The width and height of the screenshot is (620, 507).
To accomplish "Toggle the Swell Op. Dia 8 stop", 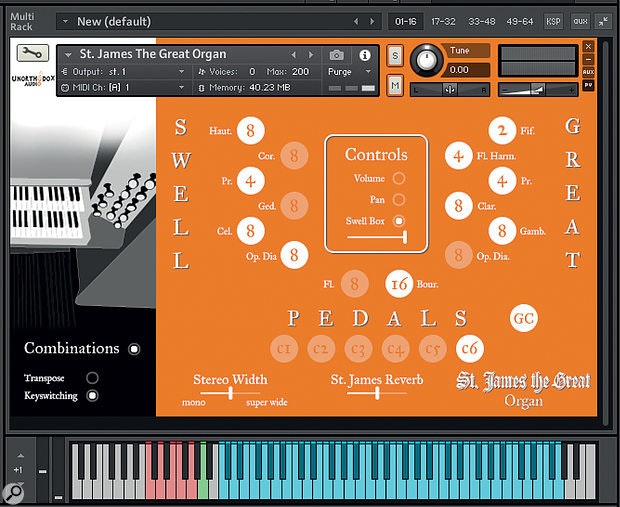I will click(x=294, y=255).
